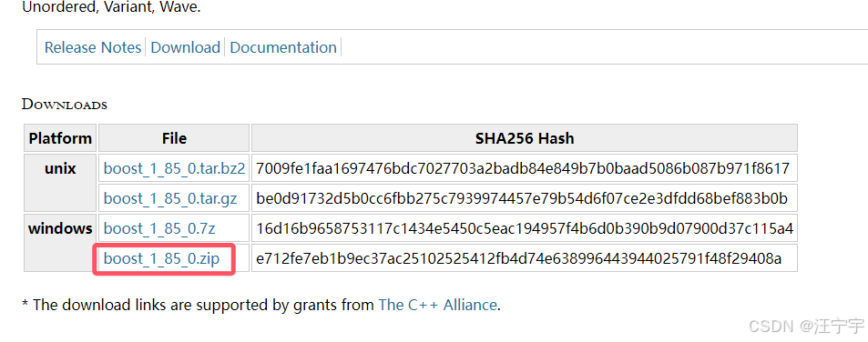The image size is (868, 342).
Task: Click the File column header
Action: click(174, 137)
